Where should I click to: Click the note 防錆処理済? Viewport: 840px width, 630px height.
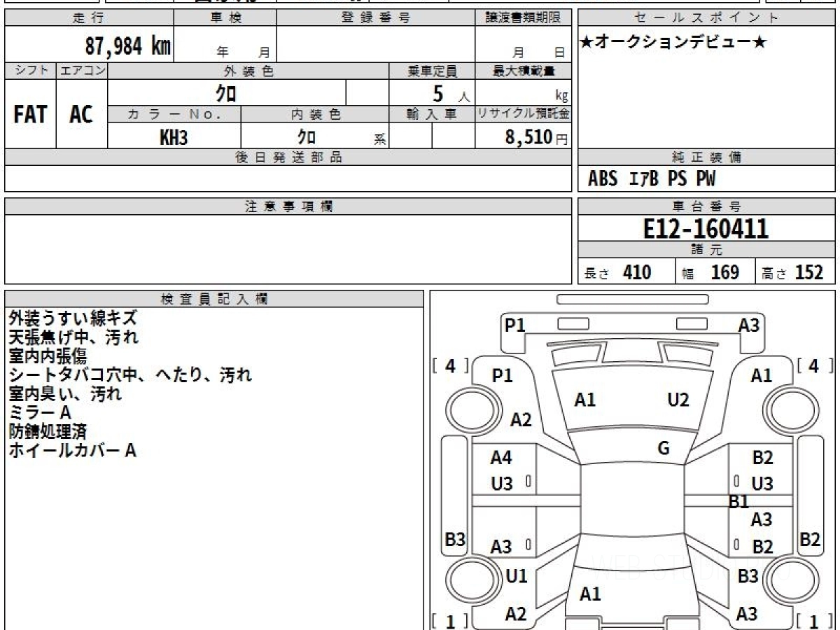click(48, 432)
